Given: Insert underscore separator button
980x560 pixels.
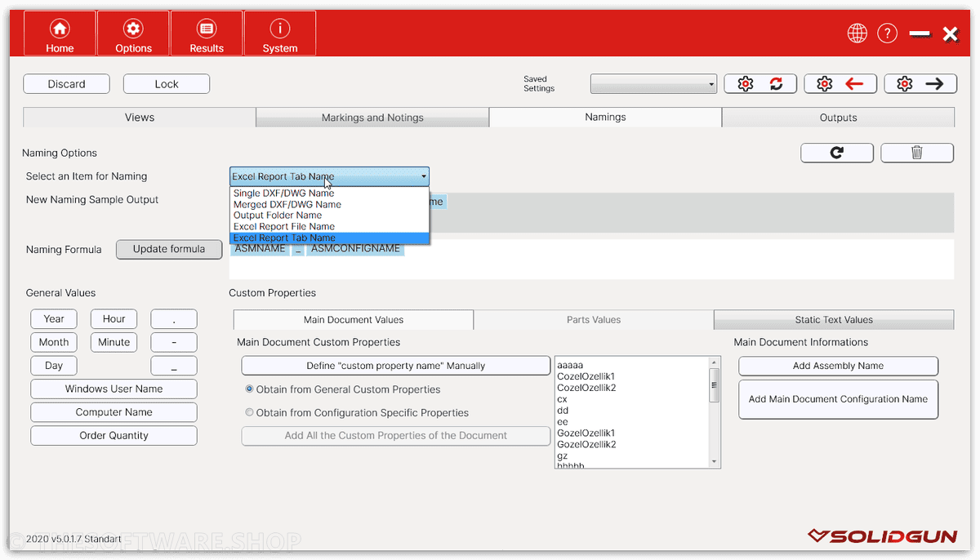Looking at the screenshot, I should [x=174, y=366].
